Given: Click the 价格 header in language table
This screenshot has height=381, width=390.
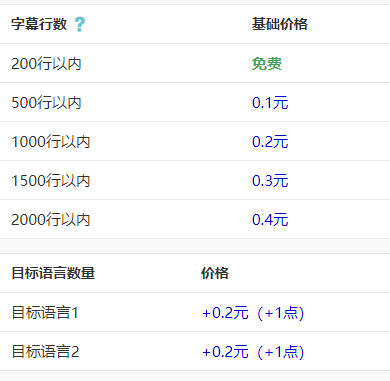Looking at the screenshot, I should pyautogui.click(x=215, y=273).
